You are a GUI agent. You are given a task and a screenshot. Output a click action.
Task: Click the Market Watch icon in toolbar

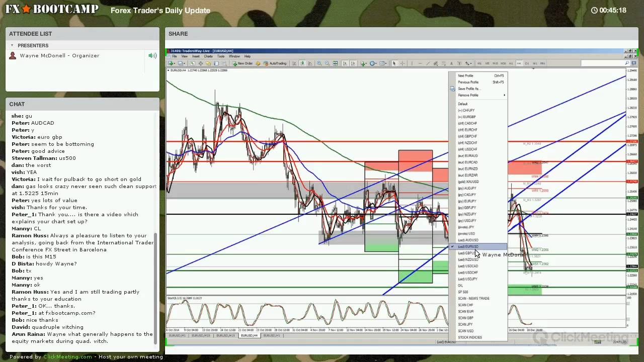tap(192, 63)
